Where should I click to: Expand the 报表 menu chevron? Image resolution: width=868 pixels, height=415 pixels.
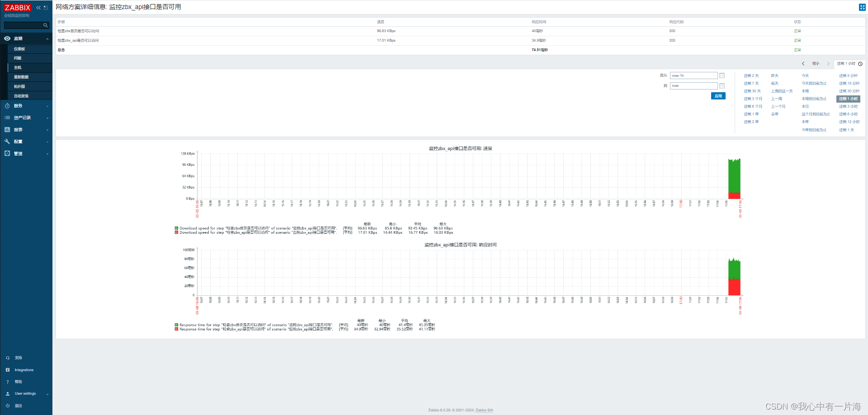pos(47,130)
